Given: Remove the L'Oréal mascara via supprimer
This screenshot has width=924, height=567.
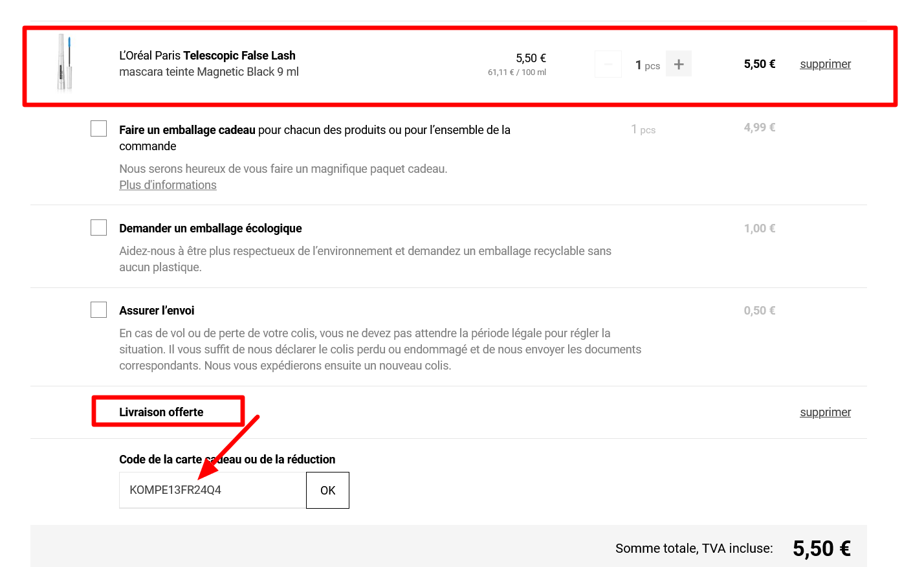Looking at the screenshot, I should (x=825, y=64).
